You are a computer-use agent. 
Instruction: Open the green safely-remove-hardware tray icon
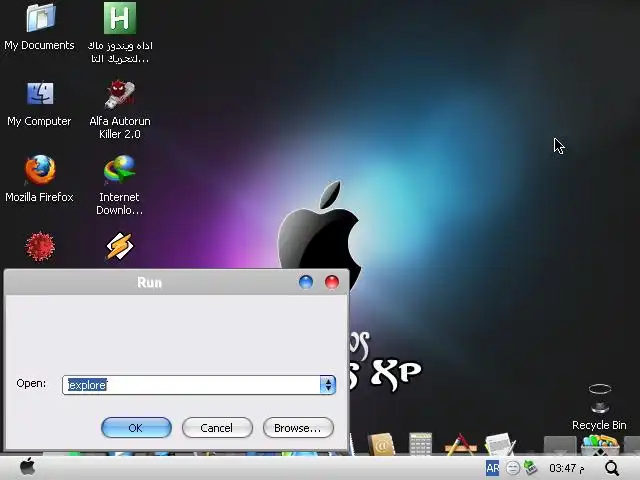(530, 467)
